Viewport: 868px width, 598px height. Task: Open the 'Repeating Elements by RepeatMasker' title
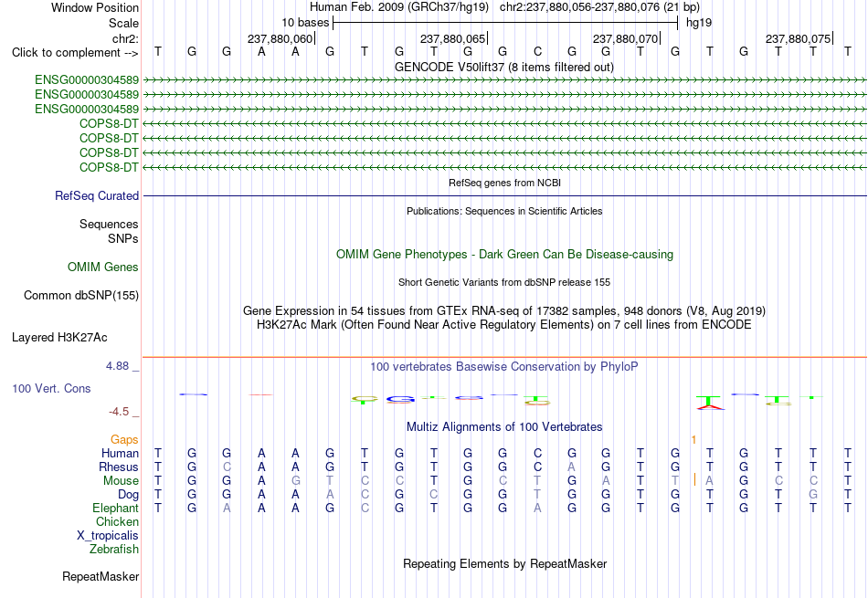pos(504,564)
